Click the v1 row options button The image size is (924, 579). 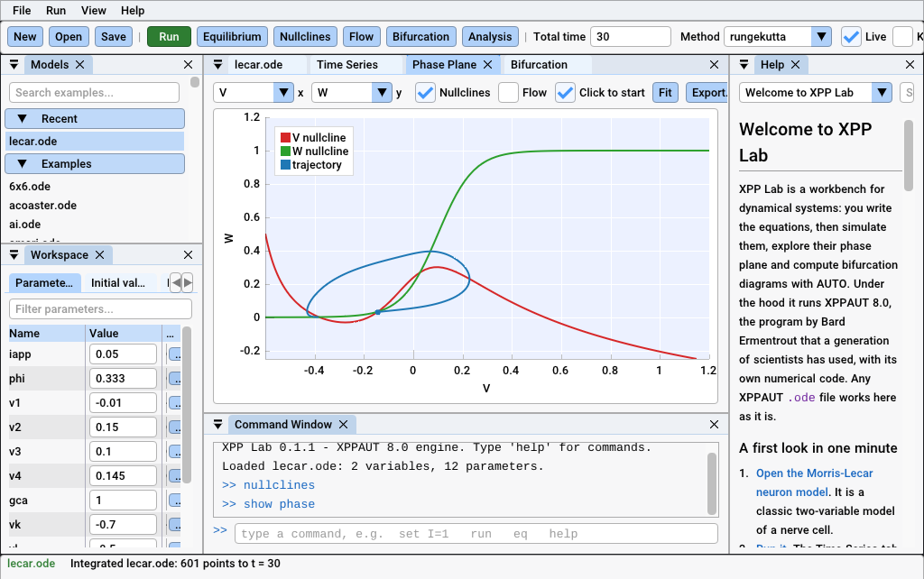[175, 403]
